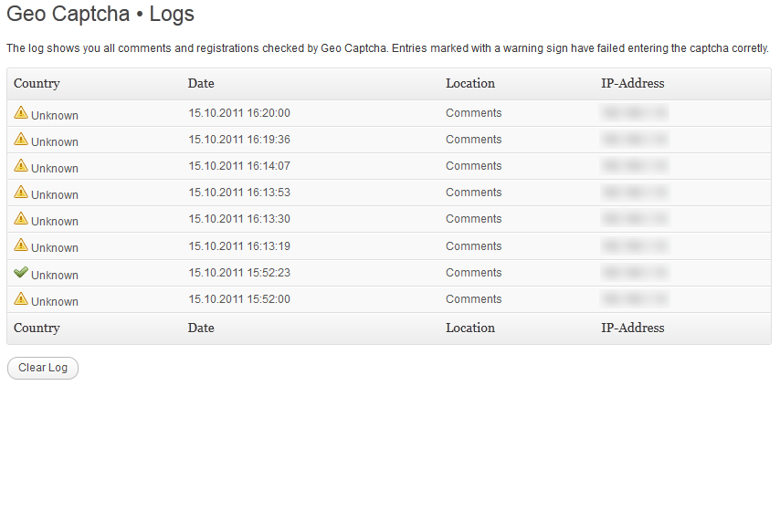The width and height of the screenshot is (780, 532).
Task: Select date 15.10.2011 16:13:53
Action: point(239,192)
